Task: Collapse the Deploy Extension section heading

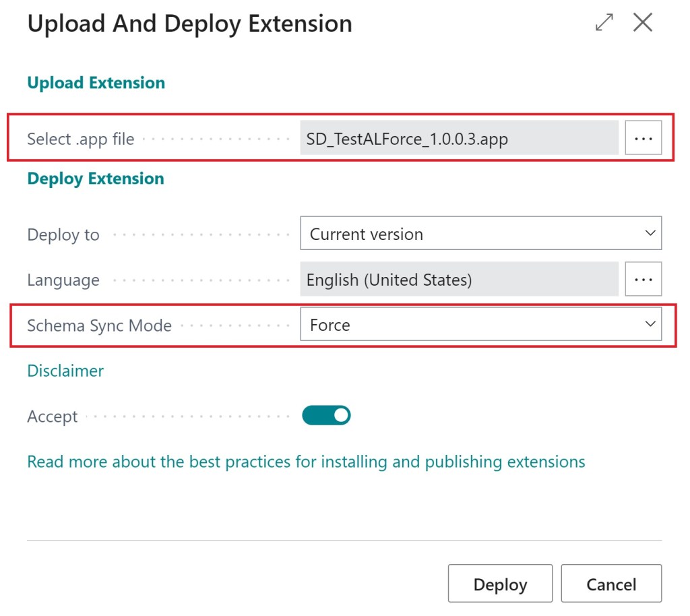Action: [96, 179]
